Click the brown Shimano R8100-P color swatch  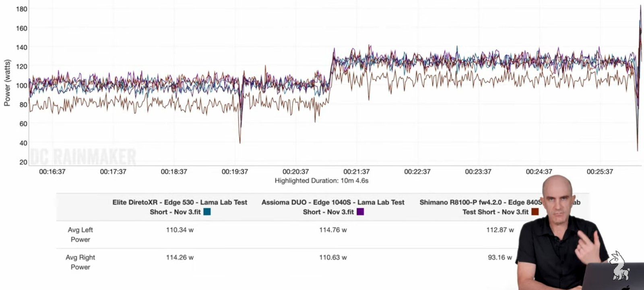(535, 212)
